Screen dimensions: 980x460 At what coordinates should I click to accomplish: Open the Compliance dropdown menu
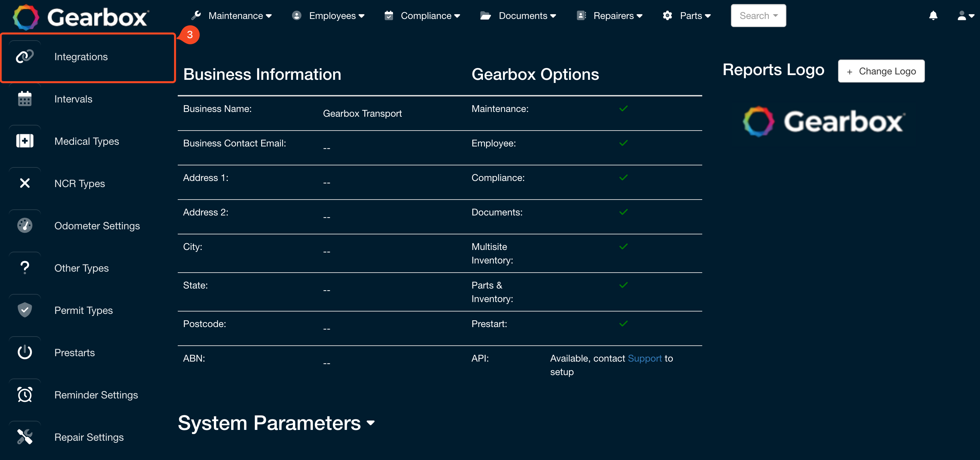430,16
